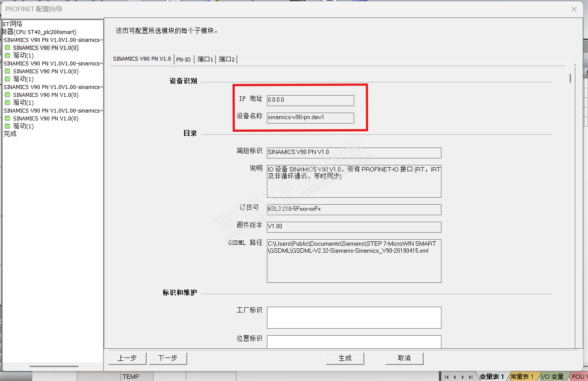Image resolution: width=588 pixels, height=381 pixels.
Task: Click the 目录 section heading
Action: (x=190, y=134)
